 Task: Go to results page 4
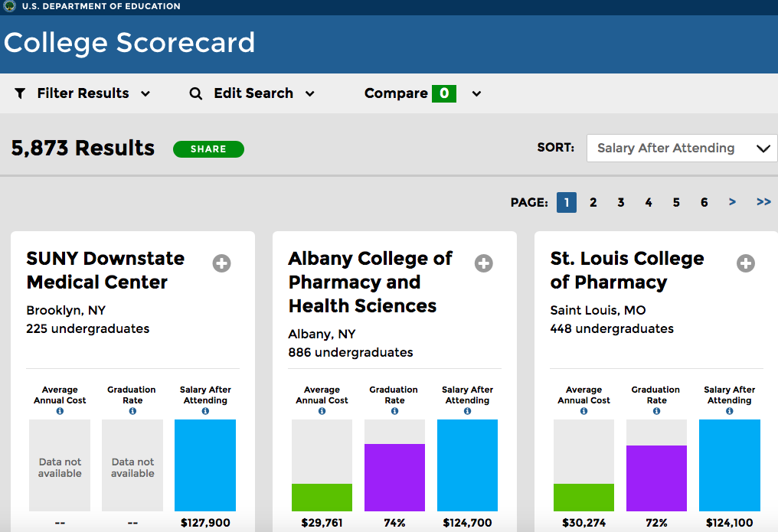[649, 202]
